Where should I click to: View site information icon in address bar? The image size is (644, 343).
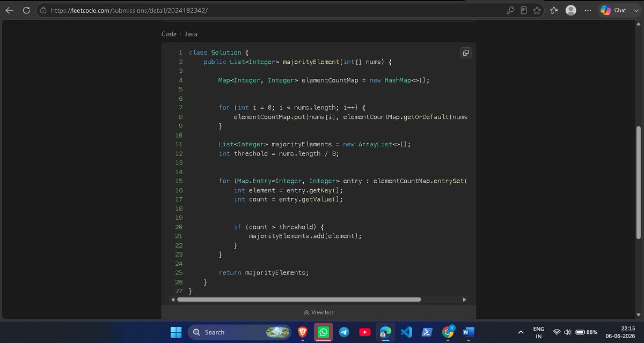pyautogui.click(x=43, y=10)
